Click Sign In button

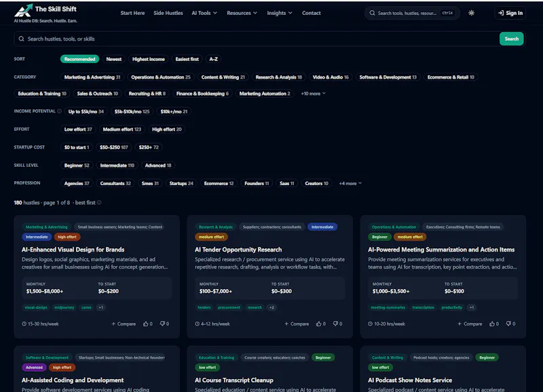pos(510,13)
